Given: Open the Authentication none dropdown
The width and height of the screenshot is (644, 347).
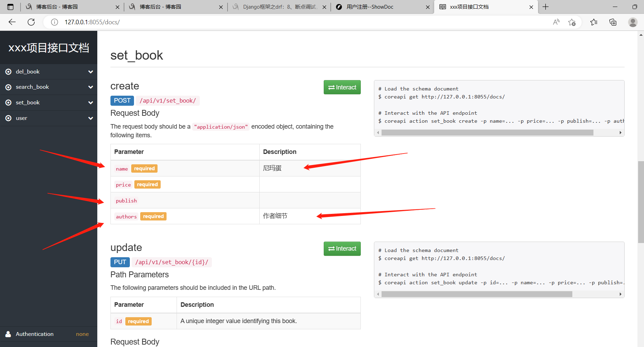Looking at the screenshot, I should pyautogui.click(x=82, y=334).
